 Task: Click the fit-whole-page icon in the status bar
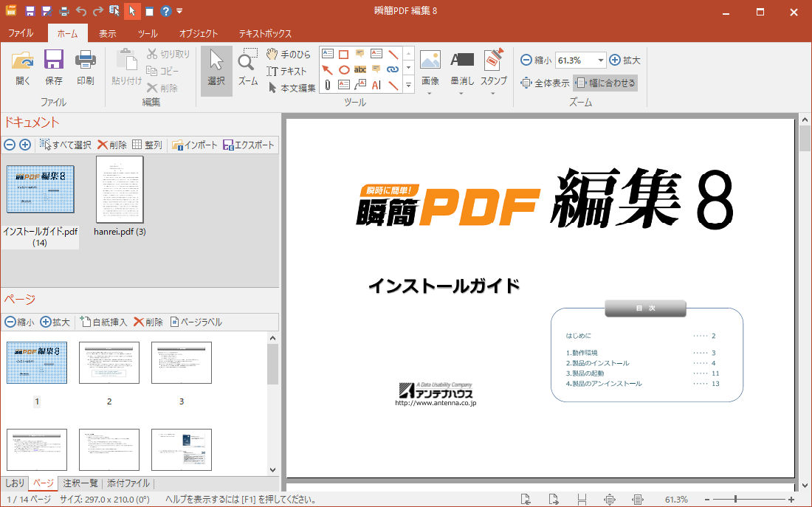coord(610,500)
